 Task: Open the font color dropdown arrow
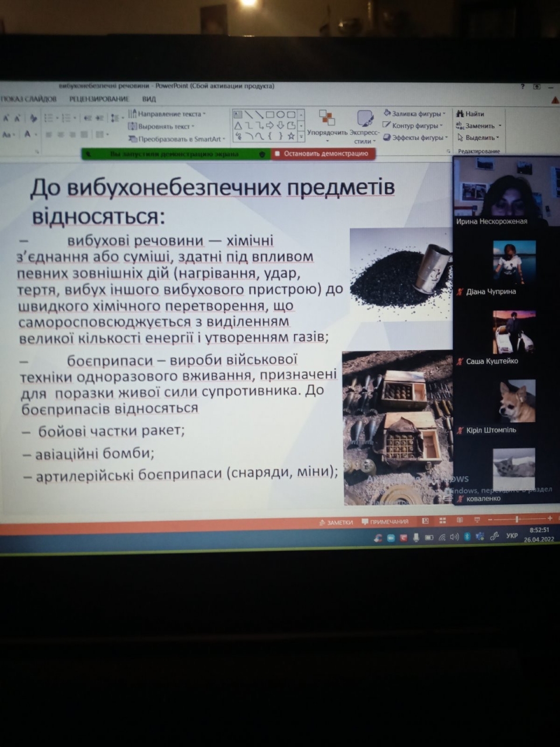coord(36,135)
